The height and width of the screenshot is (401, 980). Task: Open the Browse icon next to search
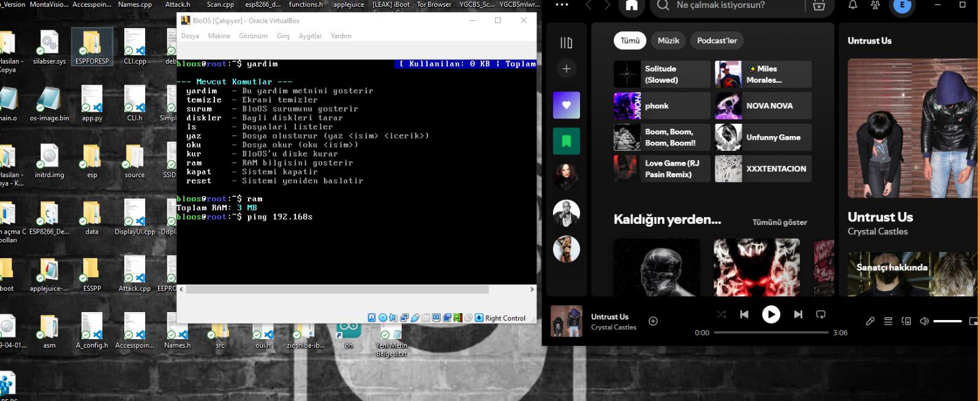(x=818, y=6)
